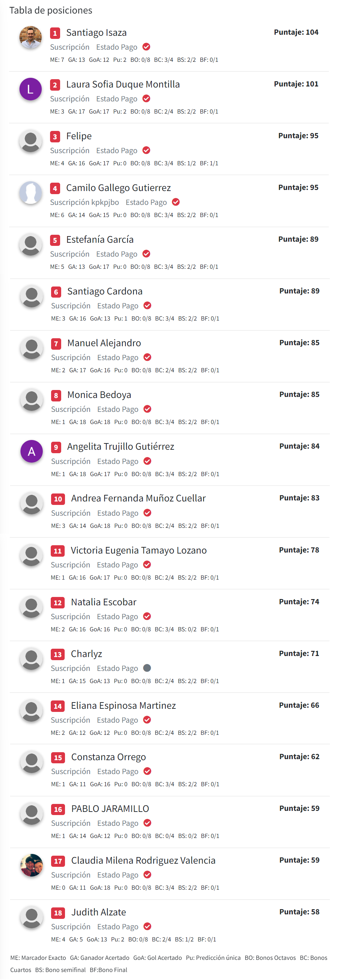Select PABLO JARAMILLO's name
Screen dimensions: 342x980
point(110,809)
